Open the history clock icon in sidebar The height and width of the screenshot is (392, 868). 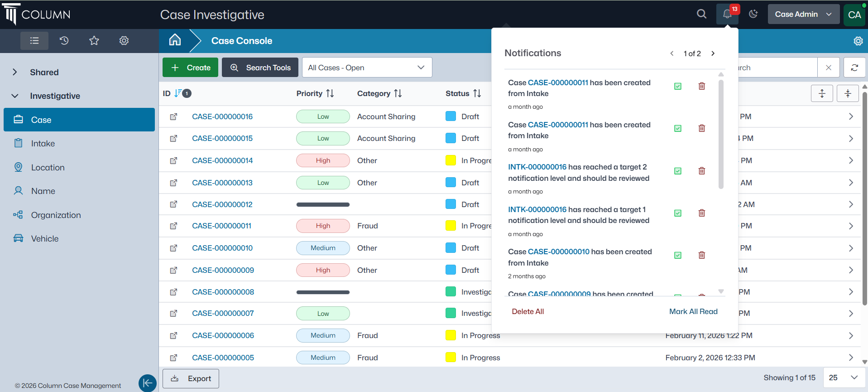tap(64, 41)
